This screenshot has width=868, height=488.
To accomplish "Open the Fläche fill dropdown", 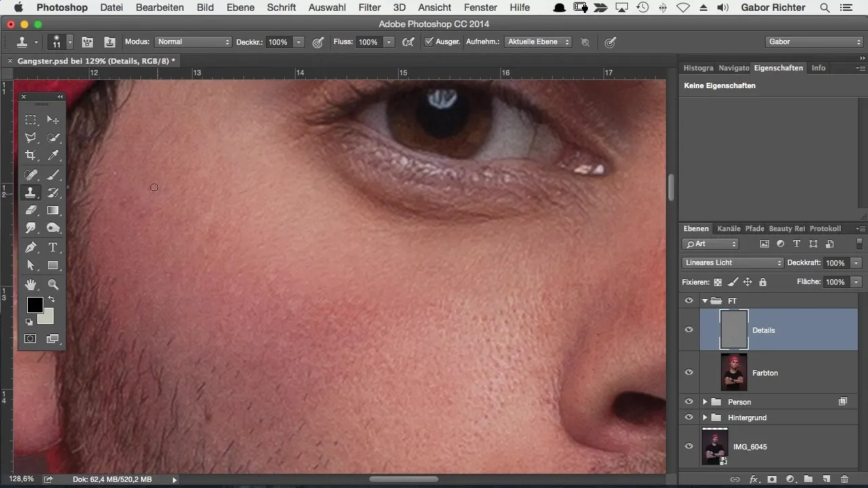I will [x=857, y=282].
